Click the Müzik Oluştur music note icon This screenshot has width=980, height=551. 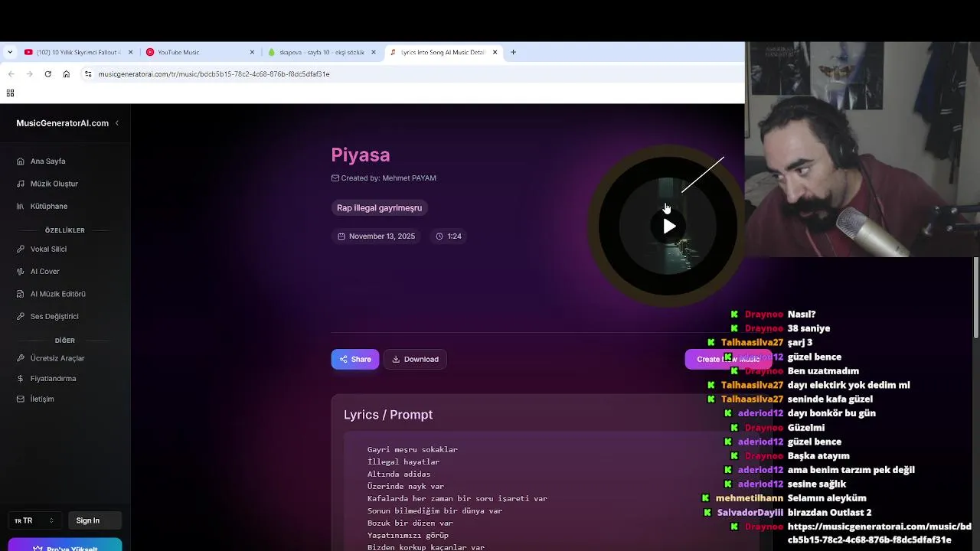[21, 184]
